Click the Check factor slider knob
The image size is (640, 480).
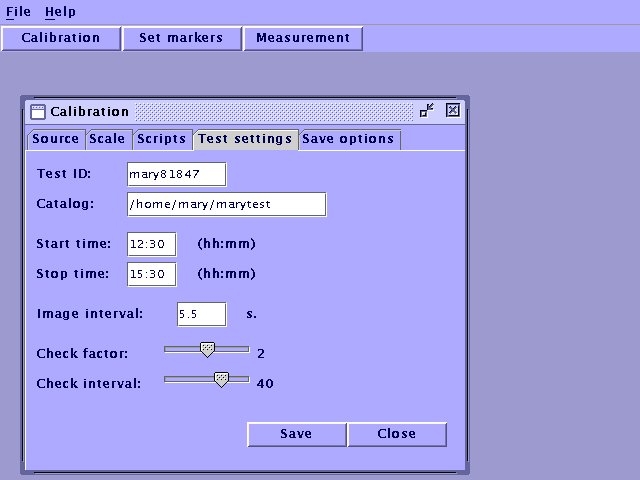pos(207,350)
